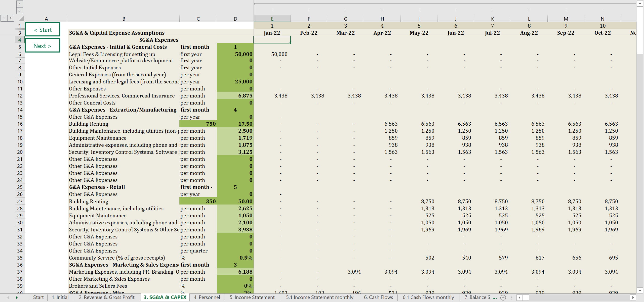Click the 'Next >' navigation button

[43, 46]
